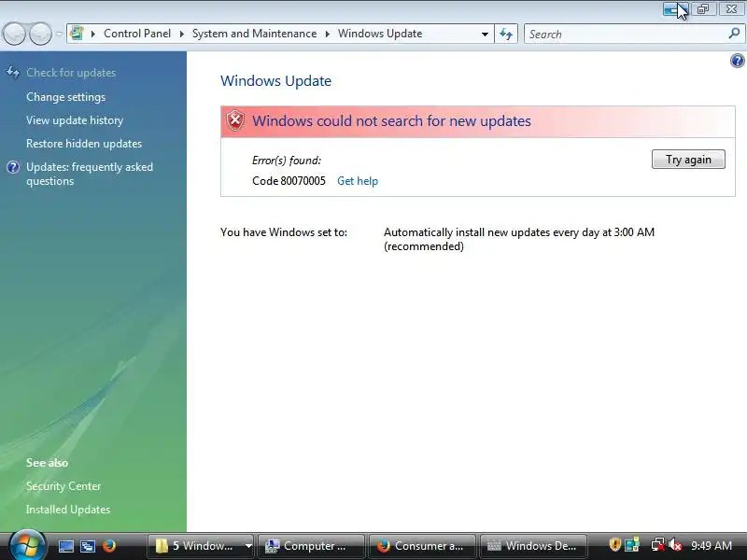Switch to the Consumer a... Firefox taskbar window
The height and width of the screenshot is (560, 747).
[423, 546]
